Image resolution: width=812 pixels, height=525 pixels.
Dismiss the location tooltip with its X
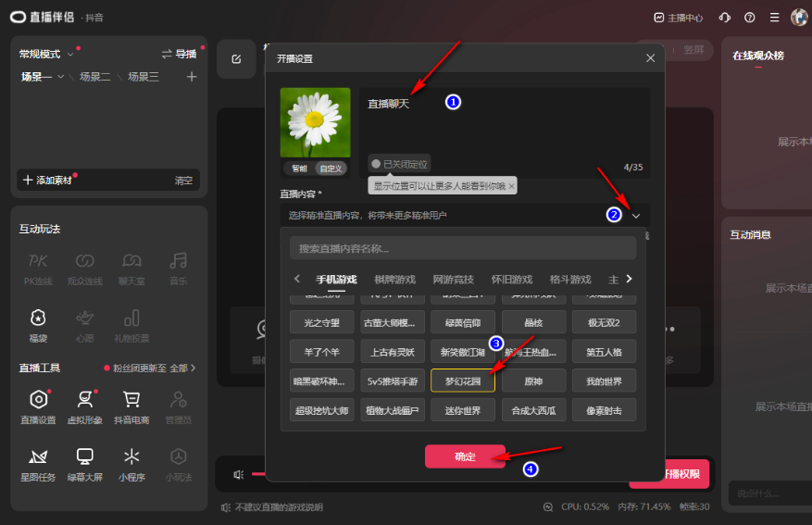click(511, 186)
